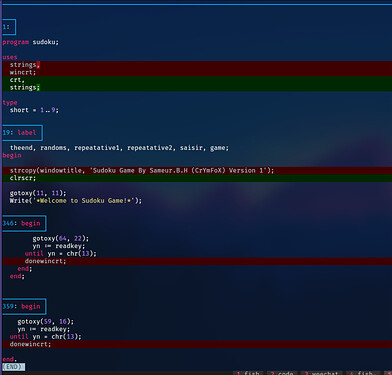Click the removed 'strings,' line
Image resolution: width=392 pixels, height=375 pixels.
pyautogui.click(x=197, y=65)
